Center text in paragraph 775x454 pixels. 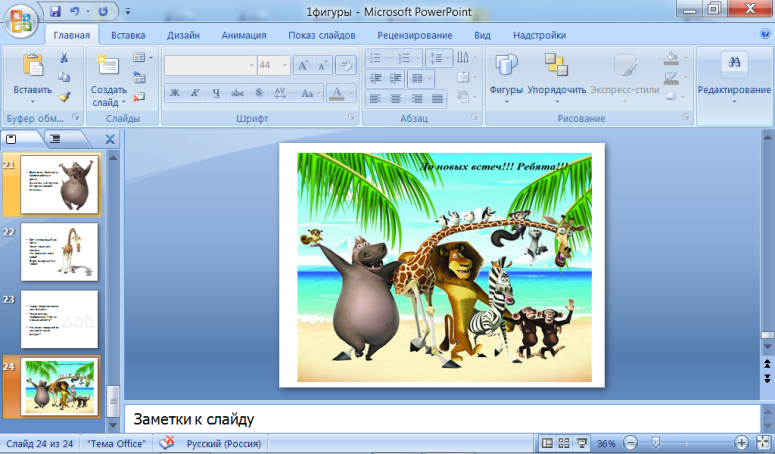[396, 99]
